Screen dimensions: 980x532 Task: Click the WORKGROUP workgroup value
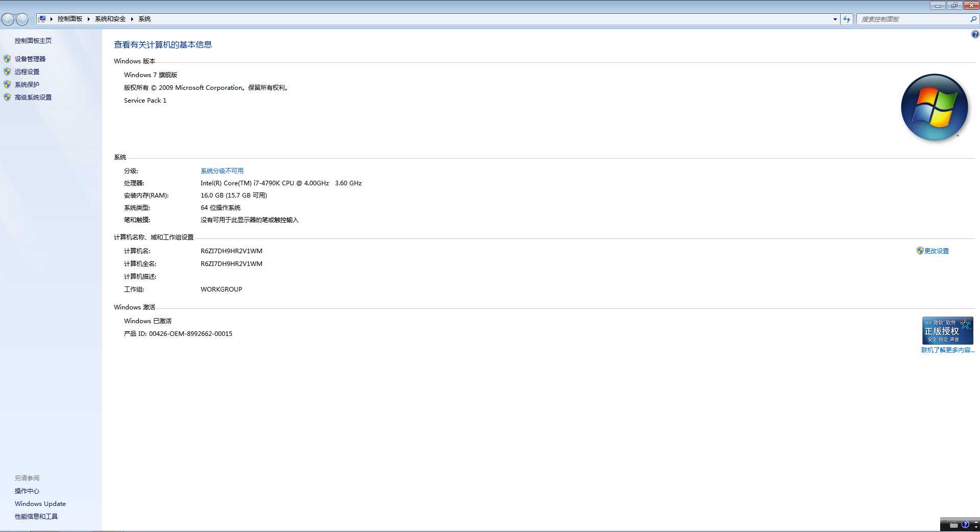(221, 289)
